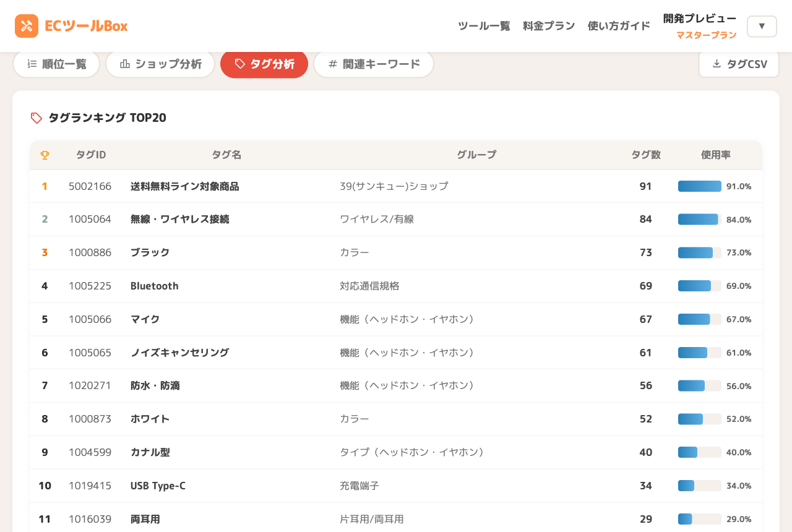Click the 開発プレビュー account name
Screen dimensions: 792x532
(700, 19)
